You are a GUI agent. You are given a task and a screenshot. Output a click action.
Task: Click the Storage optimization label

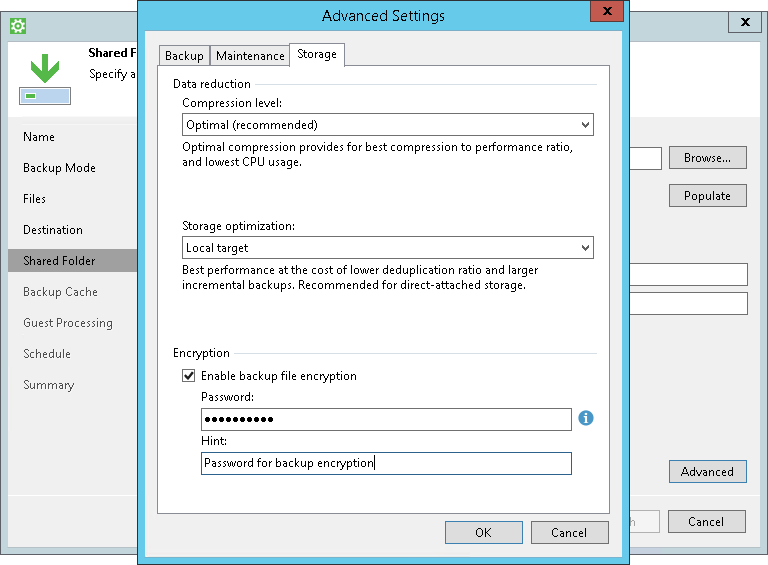tap(239, 226)
